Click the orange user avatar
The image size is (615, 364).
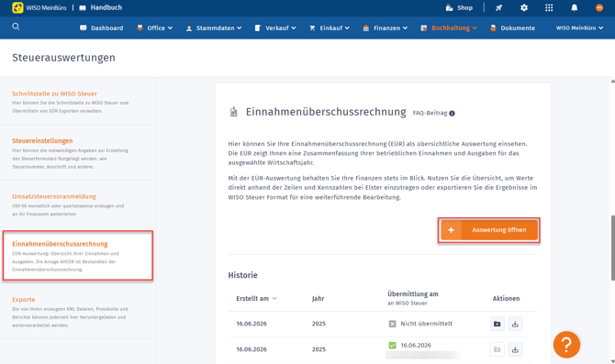coord(599,7)
